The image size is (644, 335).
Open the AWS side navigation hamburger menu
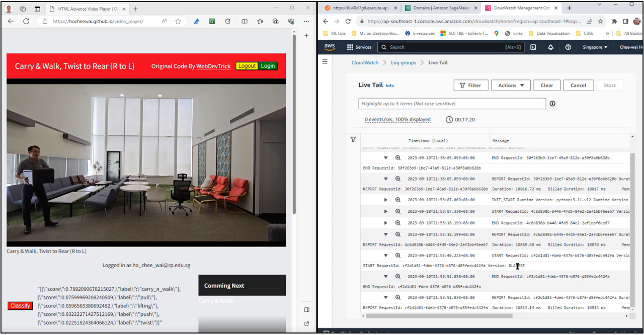(x=325, y=62)
